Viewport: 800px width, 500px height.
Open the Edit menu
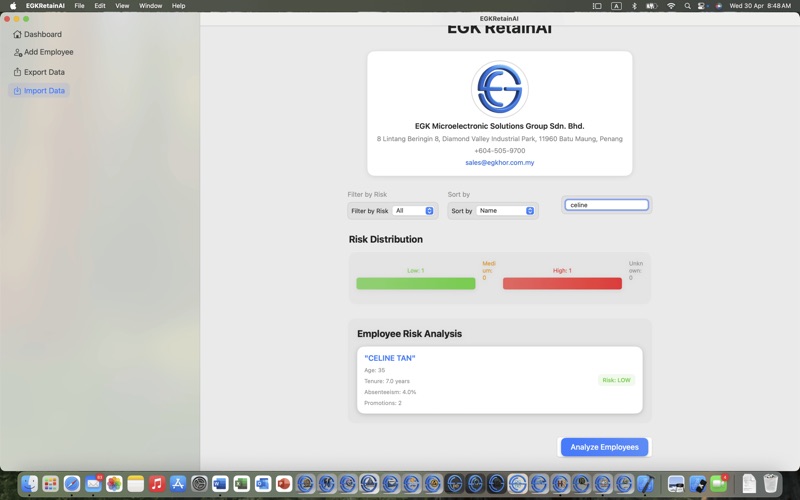coord(99,6)
